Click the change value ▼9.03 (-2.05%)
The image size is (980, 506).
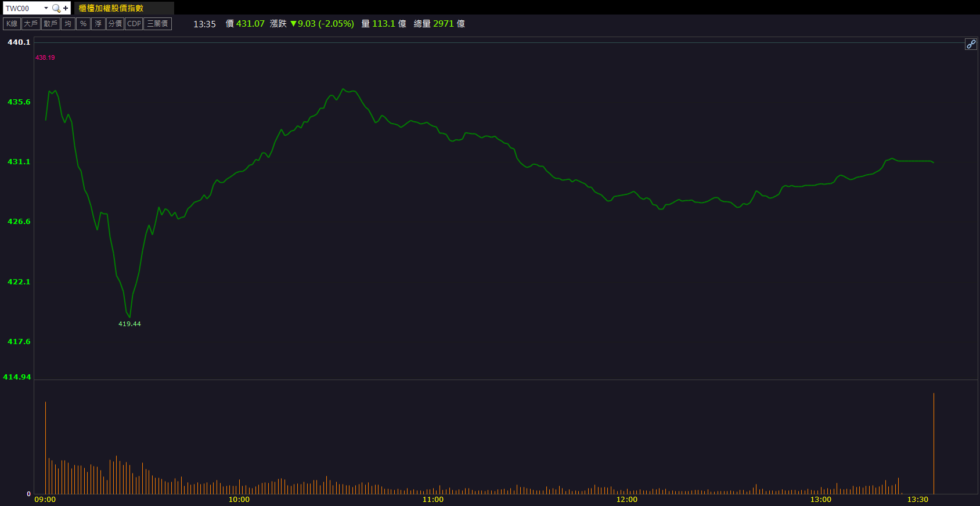pyautogui.click(x=322, y=24)
